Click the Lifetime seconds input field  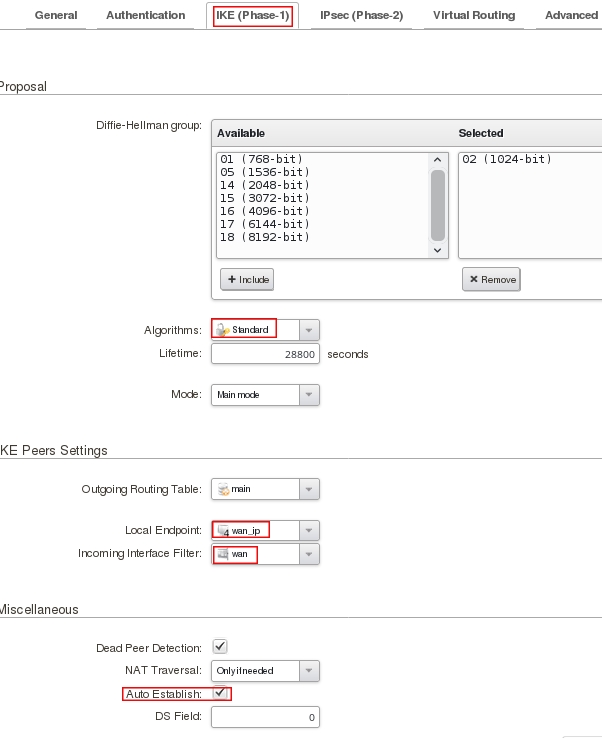(x=265, y=354)
